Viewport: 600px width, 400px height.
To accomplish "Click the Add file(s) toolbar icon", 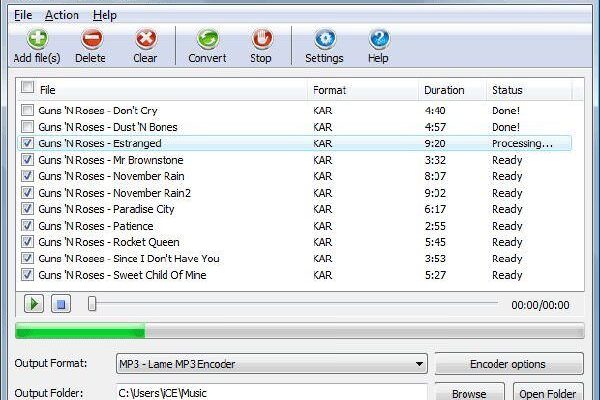I will pyautogui.click(x=36, y=40).
